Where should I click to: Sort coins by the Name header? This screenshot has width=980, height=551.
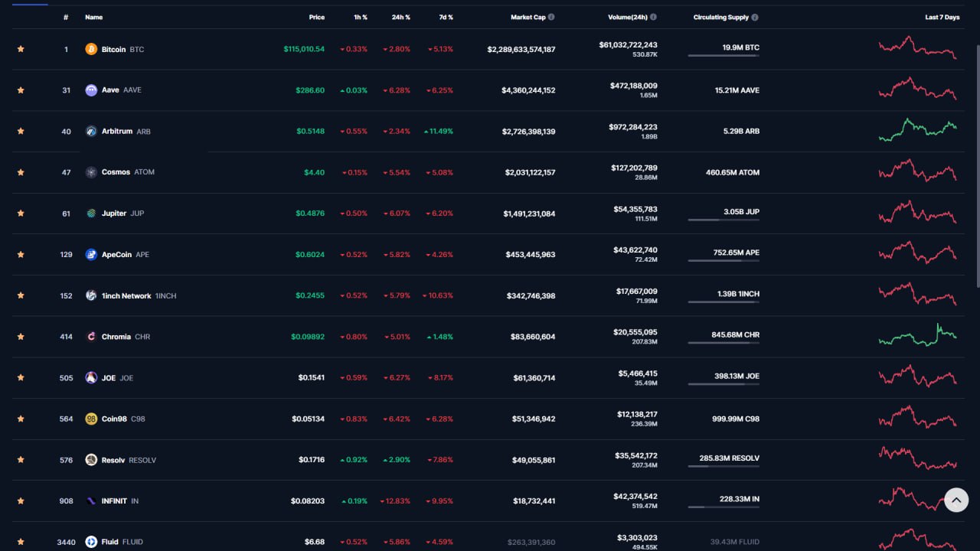[93, 17]
